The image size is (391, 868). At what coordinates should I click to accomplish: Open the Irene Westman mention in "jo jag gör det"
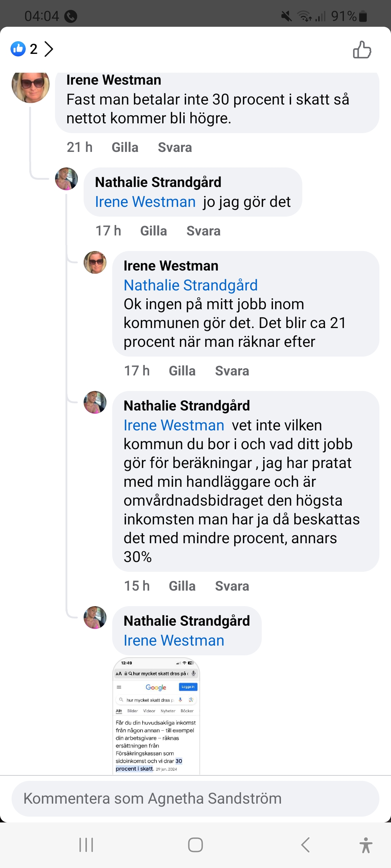click(145, 202)
